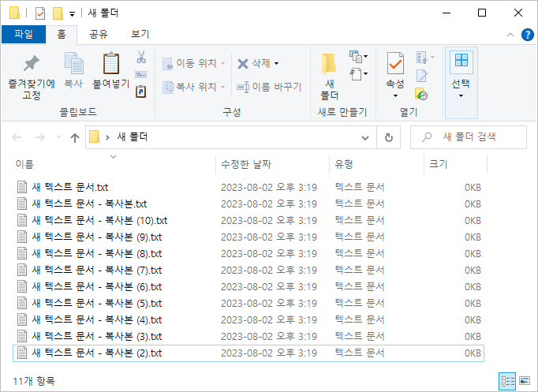Viewport: 538px width, 392px height.
Task: Click the file icon of 새 텍스트 문서.txt
Action: pyautogui.click(x=22, y=187)
